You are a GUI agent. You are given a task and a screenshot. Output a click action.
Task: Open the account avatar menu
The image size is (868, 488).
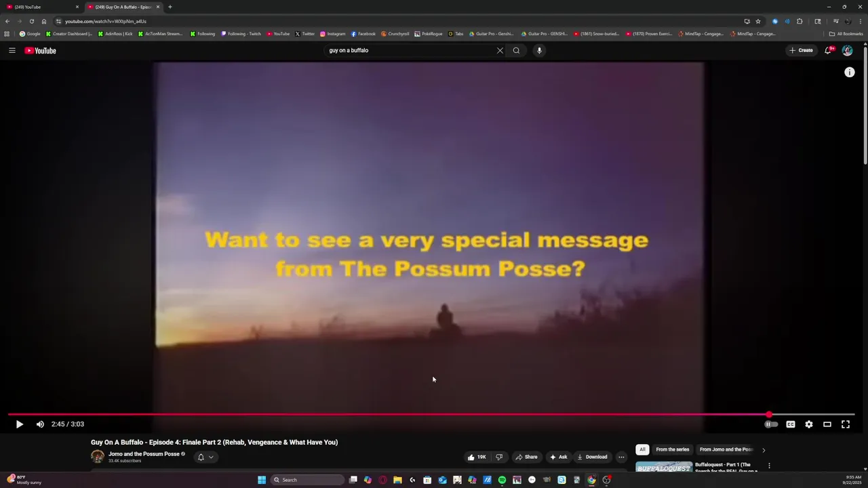pyautogui.click(x=848, y=50)
